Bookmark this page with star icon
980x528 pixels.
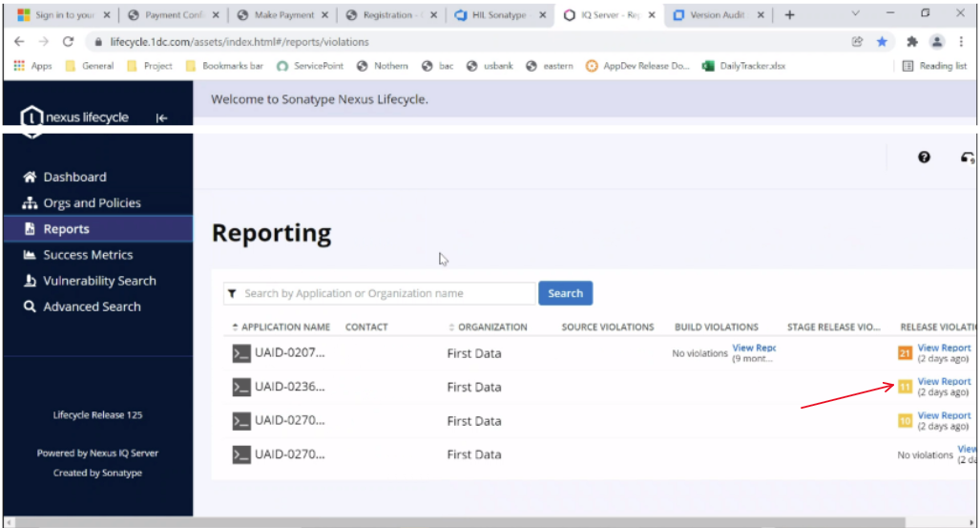pos(882,42)
